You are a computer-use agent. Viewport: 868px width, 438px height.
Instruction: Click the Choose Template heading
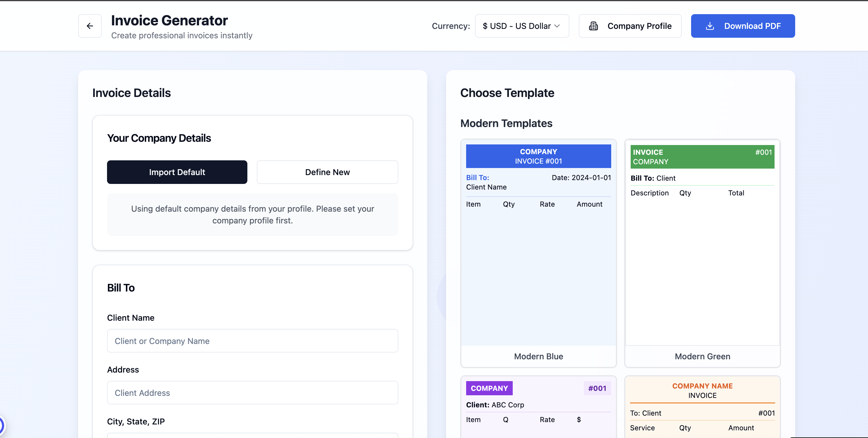(x=507, y=93)
